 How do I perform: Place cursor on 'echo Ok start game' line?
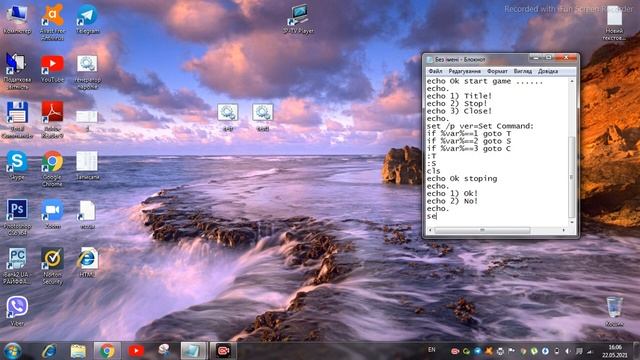click(485, 81)
